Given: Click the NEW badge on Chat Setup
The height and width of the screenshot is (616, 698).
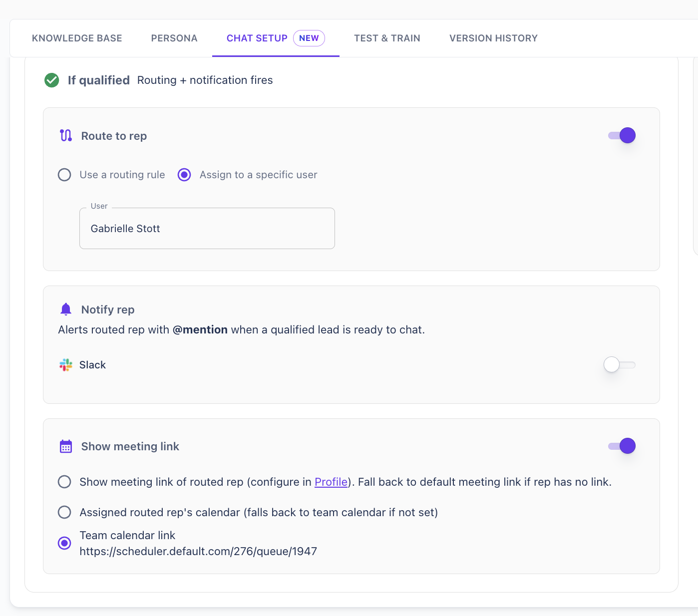Looking at the screenshot, I should (309, 38).
